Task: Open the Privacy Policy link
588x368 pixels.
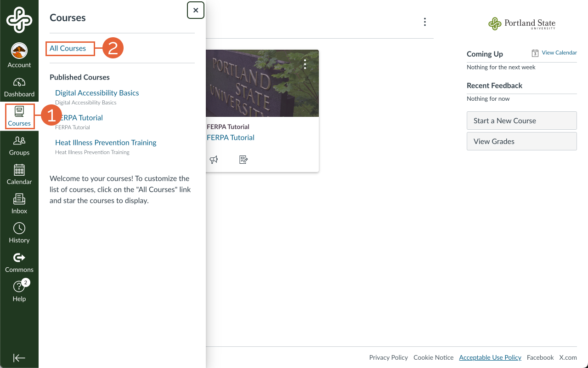Action: [x=389, y=357]
